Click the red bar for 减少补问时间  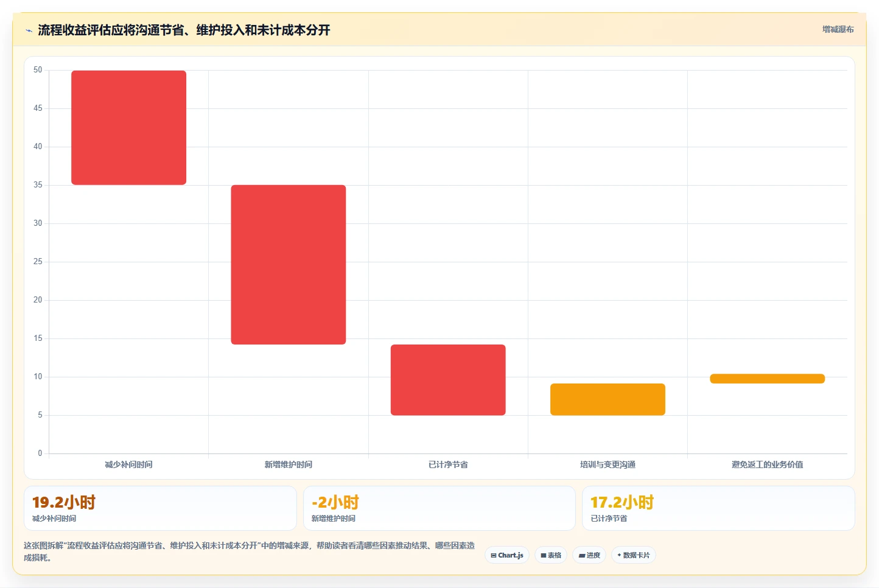[128, 128]
